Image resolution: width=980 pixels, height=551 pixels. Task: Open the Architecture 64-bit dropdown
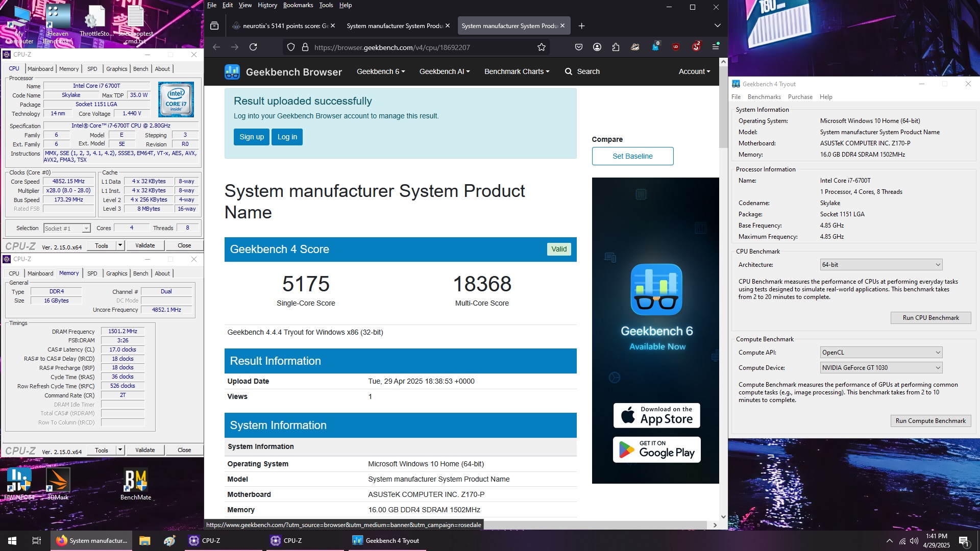[881, 265]
